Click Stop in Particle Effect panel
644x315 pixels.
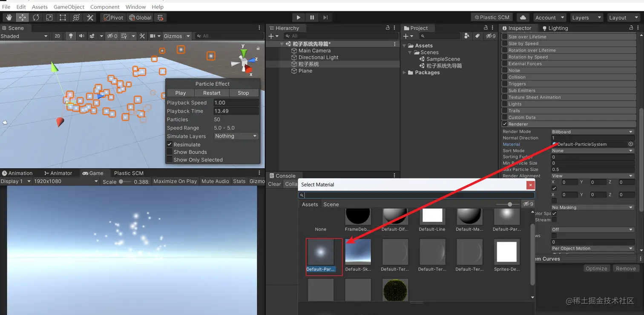(x=243, y=93)
